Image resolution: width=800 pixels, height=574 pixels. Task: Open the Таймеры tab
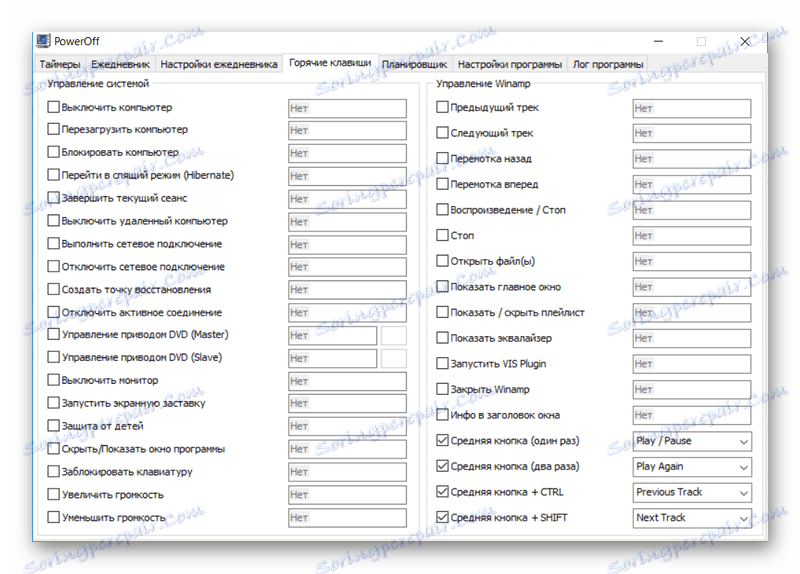pos(60,64)
